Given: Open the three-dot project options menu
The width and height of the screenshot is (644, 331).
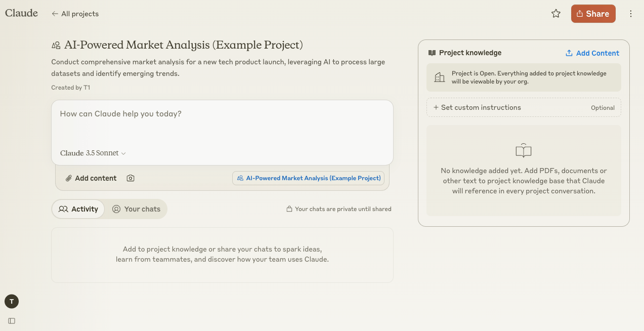Looking at the screenshot, I should (x=630, y=14).
